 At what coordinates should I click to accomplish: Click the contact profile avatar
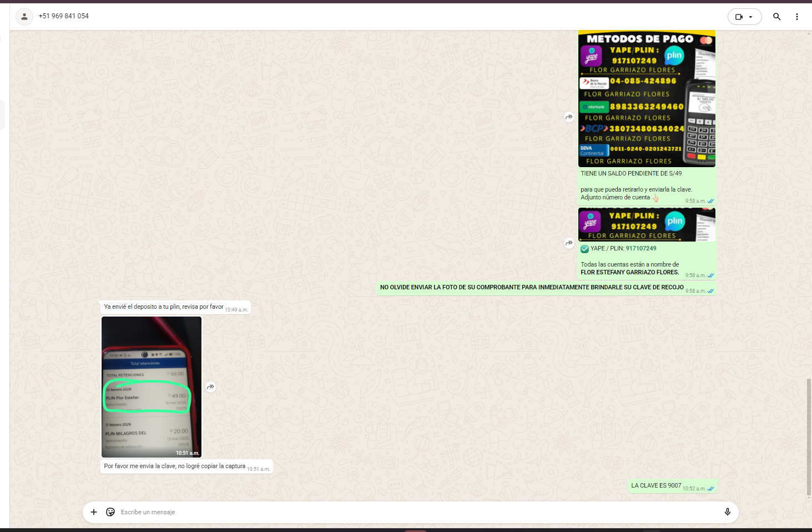[24, 17]
